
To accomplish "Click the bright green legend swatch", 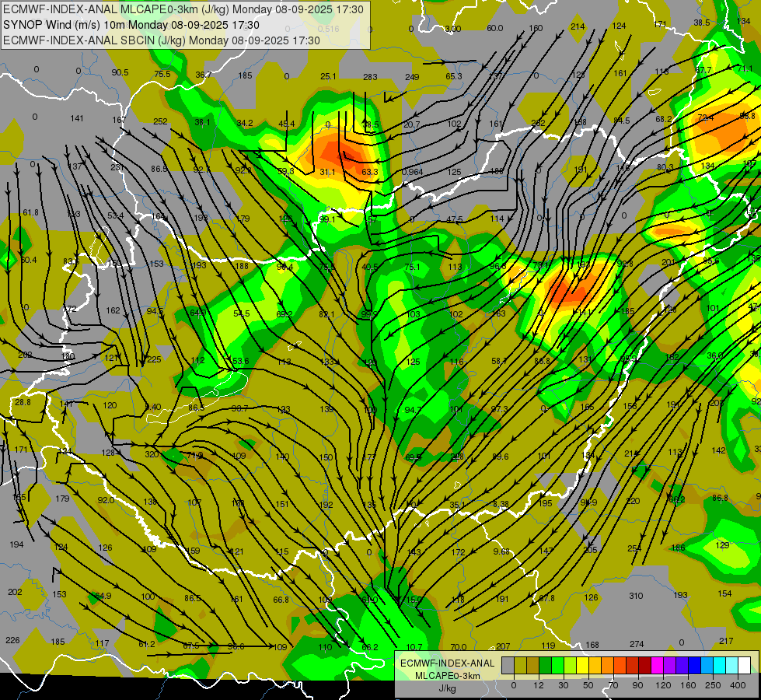I will pyautogui.click(x=557, y=666).
